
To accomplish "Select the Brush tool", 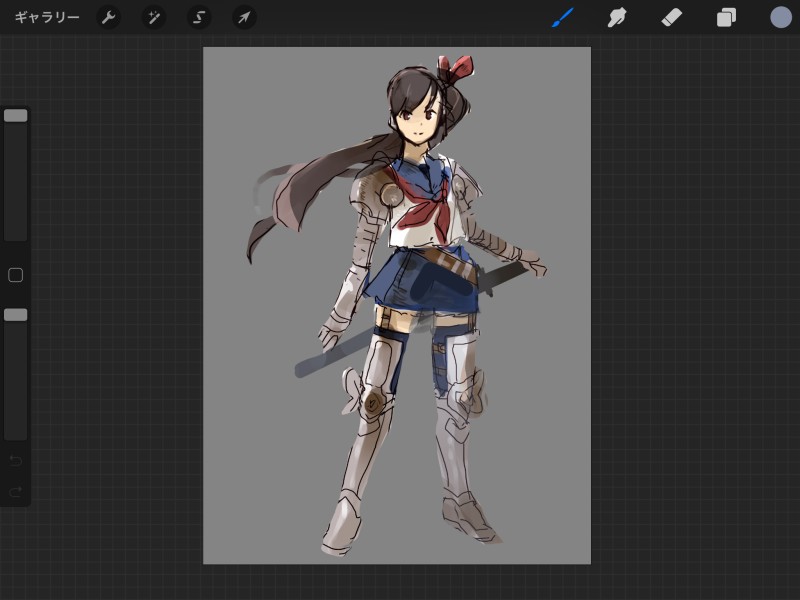I will pyautogui.click(x=563, y=18).
